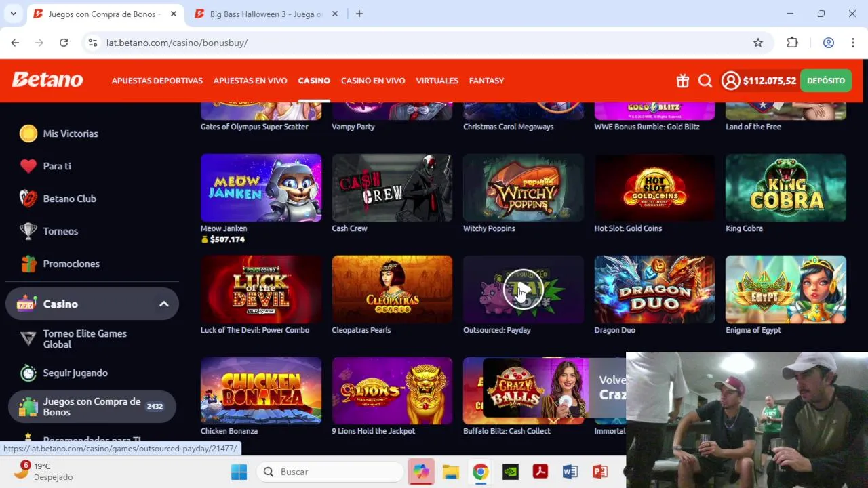Collapse the Casino sidebar section
Image resolution: width=868 pixels, height=488 pixels.
pyautogui.click(x=164, y=304)
